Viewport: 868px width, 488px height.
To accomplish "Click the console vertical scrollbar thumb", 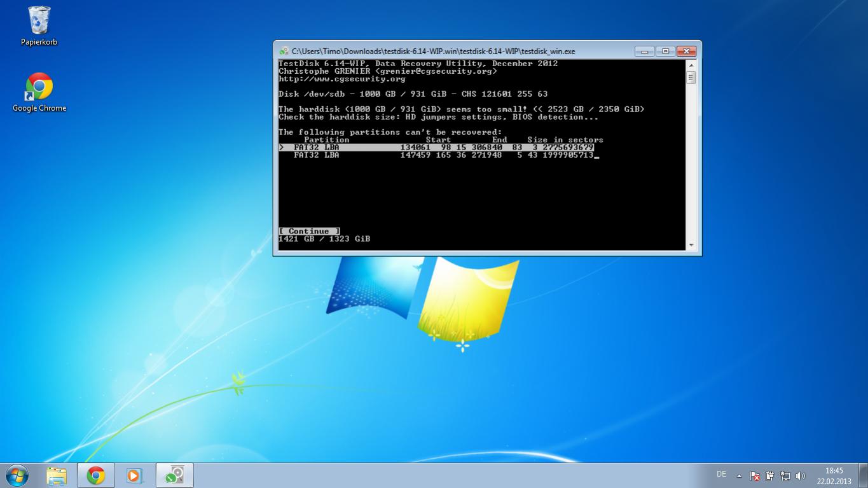I will point(691,78).
